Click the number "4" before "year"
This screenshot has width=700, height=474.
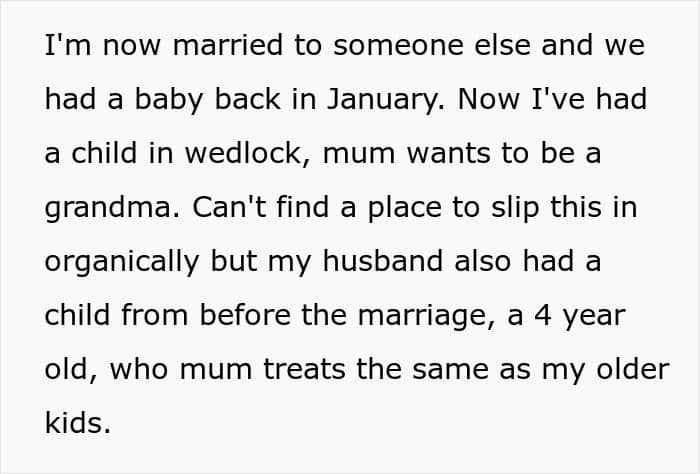pos(542,315)
